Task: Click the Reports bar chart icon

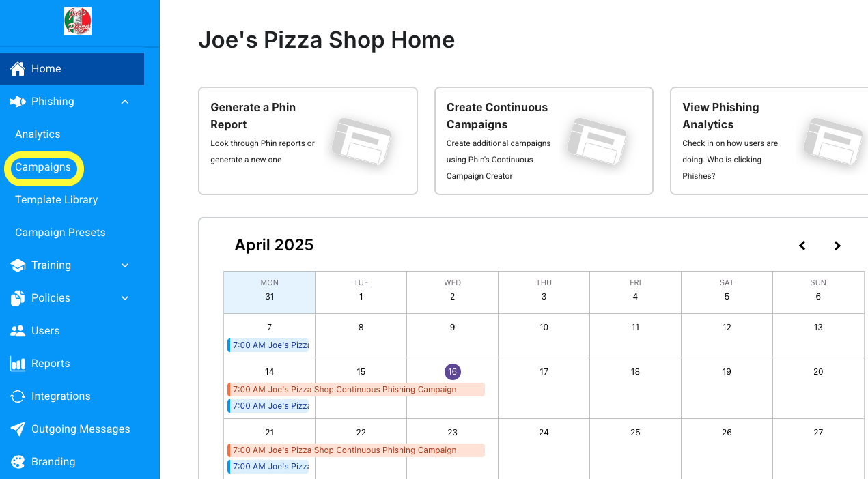Action: click(x=18, y=364)
